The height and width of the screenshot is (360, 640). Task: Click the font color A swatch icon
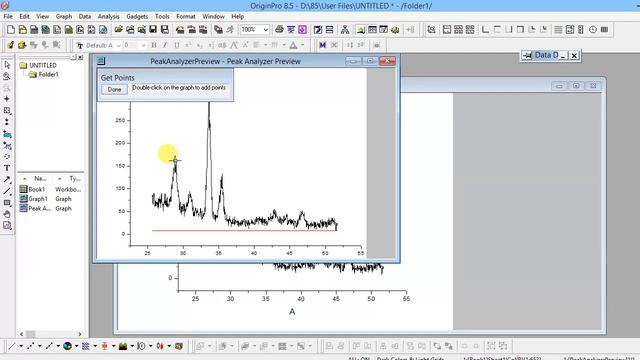(293, 45)
